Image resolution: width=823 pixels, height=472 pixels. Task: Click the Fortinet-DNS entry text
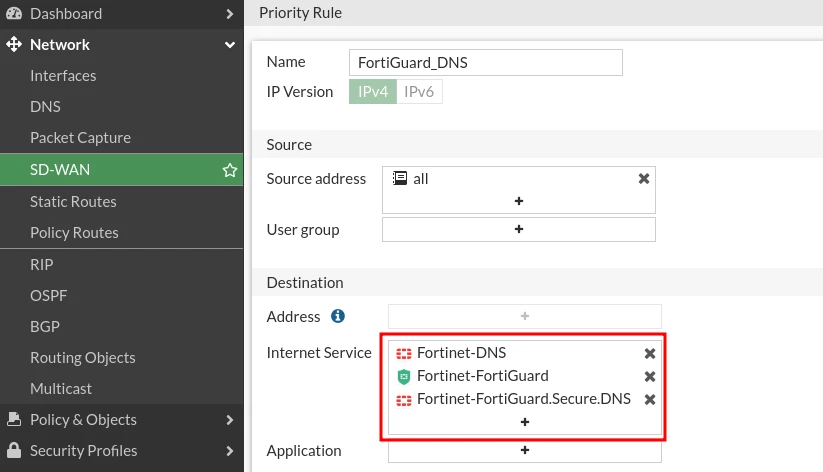[x=461, y=353]
